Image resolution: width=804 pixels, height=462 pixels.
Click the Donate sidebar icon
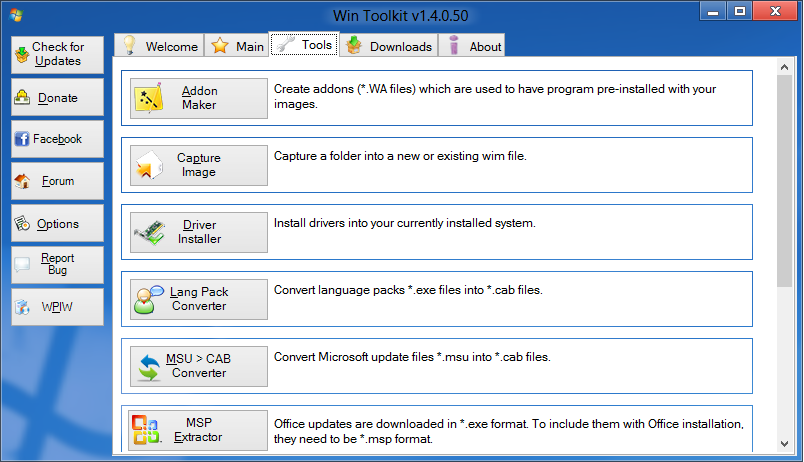pyautogui.click(x=22, y=97)
